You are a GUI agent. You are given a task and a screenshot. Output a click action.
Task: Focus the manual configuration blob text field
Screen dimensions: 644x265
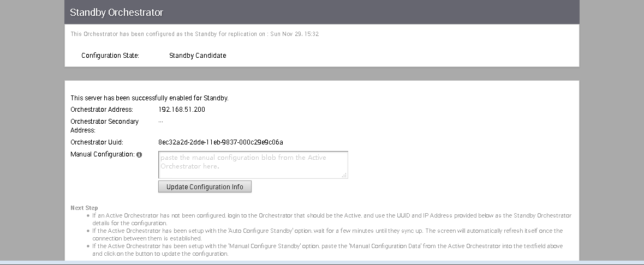(x=253, y=165)
